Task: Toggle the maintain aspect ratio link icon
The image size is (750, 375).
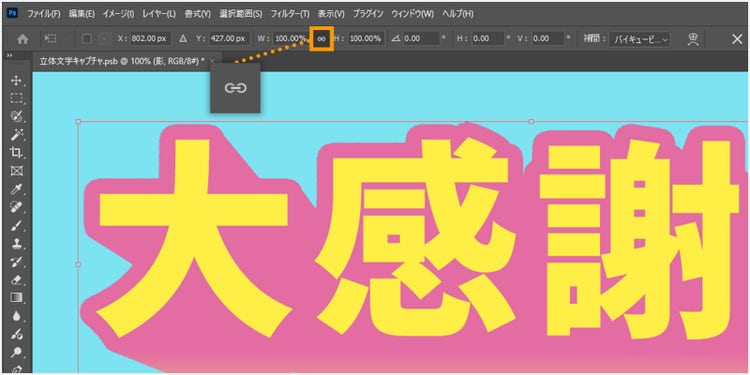Action: 321,39
